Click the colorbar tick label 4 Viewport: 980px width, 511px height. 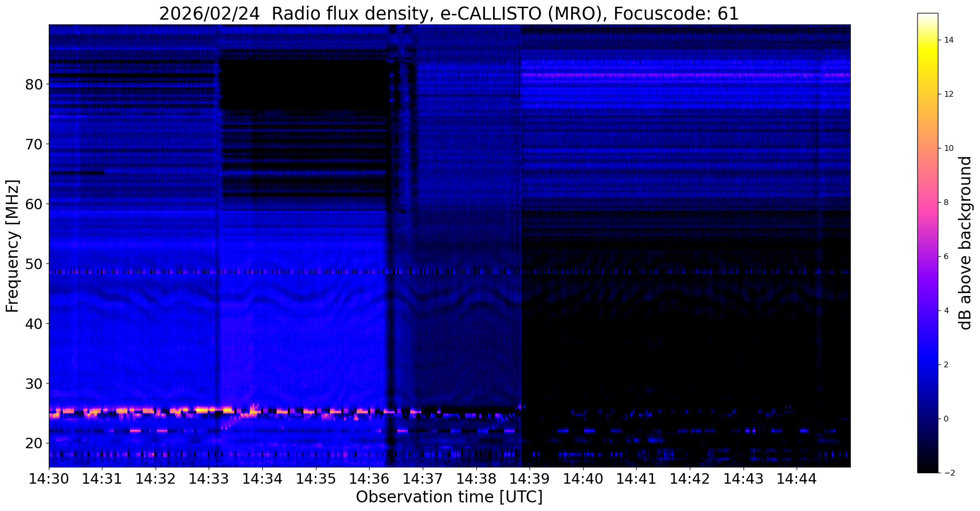click(x=946, y=311)
